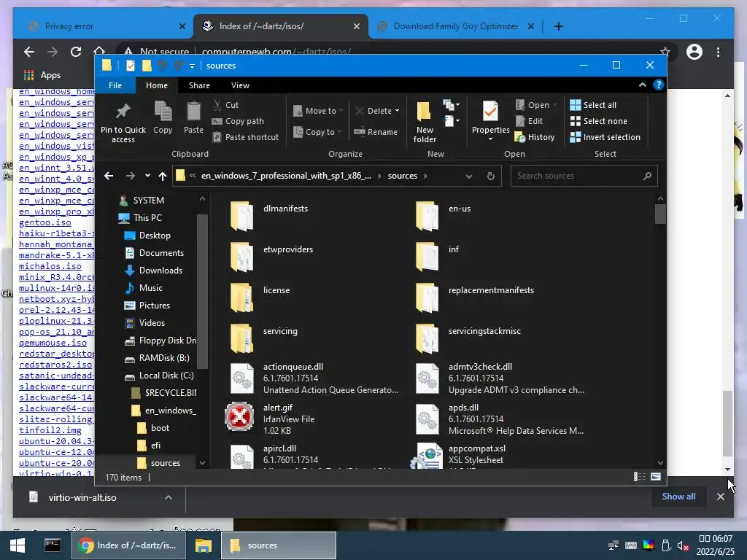Click the Copy ribbon icon
Image resolution: width=747 pixels, height=560 pixels.
click(163, 117)
